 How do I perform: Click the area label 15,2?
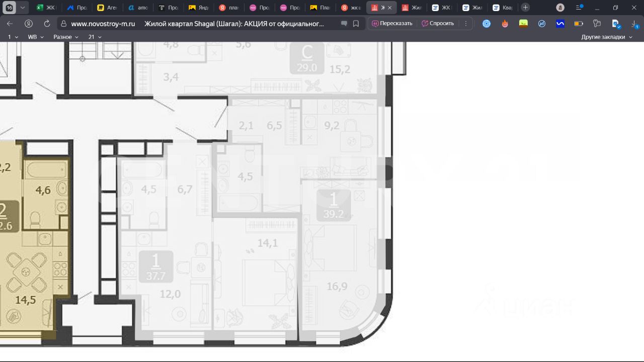[x=340, y=70]
